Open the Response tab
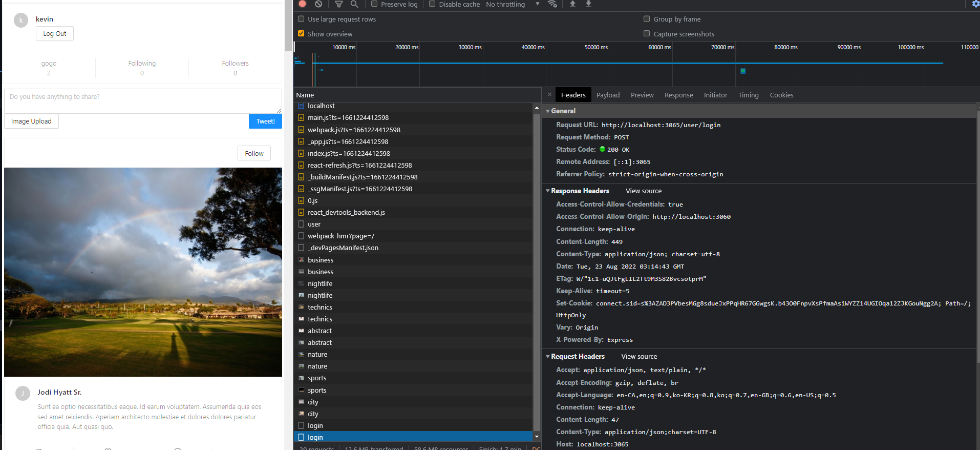Image resolution: width=980 pixels, height=450 pixels. click(678, 95)
